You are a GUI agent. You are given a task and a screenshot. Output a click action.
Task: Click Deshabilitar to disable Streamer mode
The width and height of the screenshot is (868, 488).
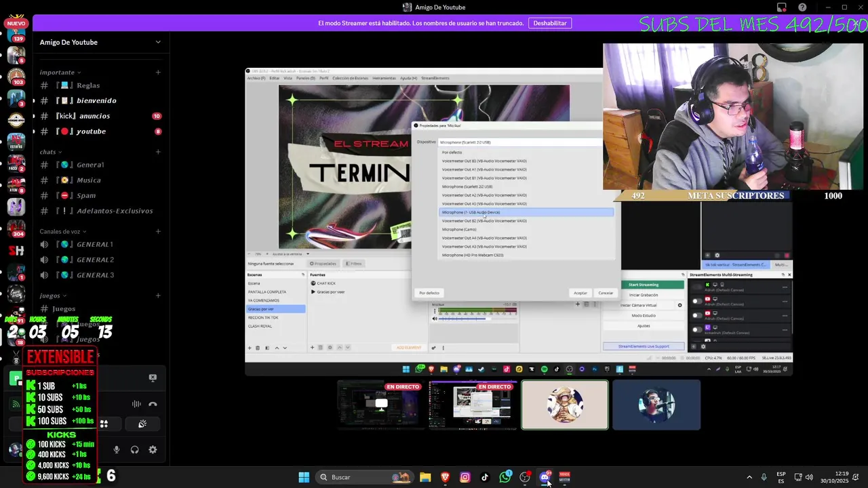[x=550, y=23]
